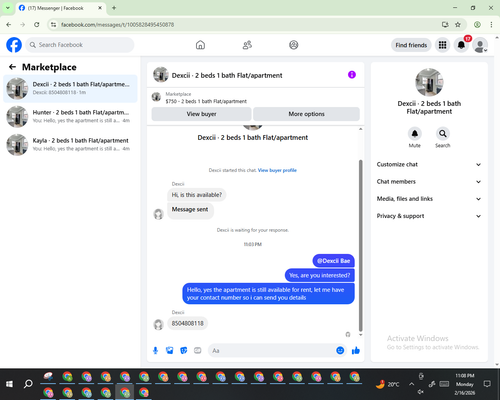Expand Privacy & support section

point(429,216)
